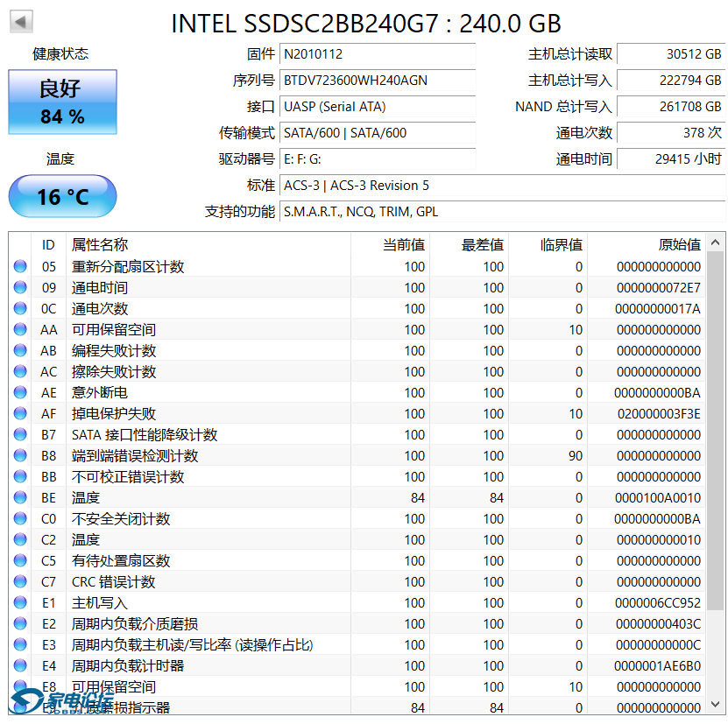
Task: Click the 擦除失败计数 attribute name
Action: 114,372
